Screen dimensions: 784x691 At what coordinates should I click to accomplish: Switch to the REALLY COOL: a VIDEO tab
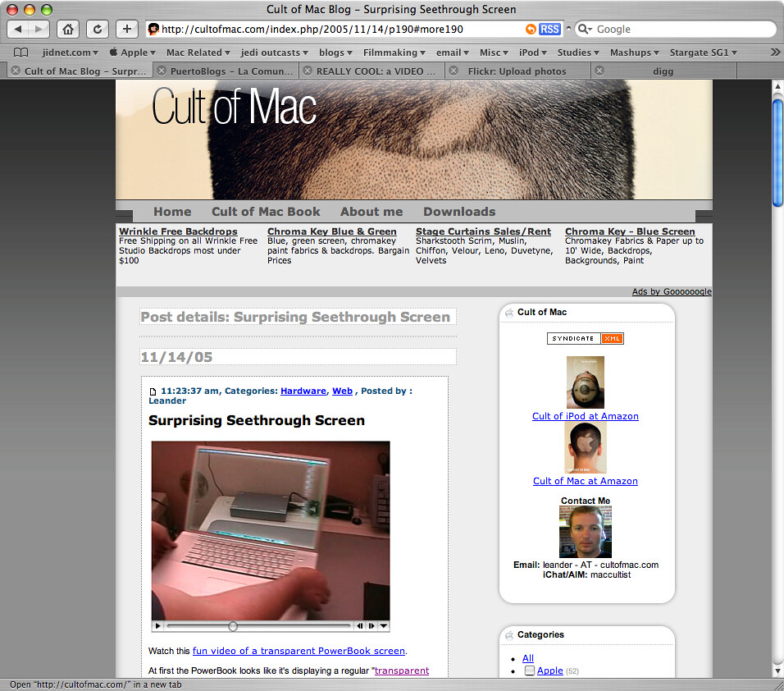point(372,71)
